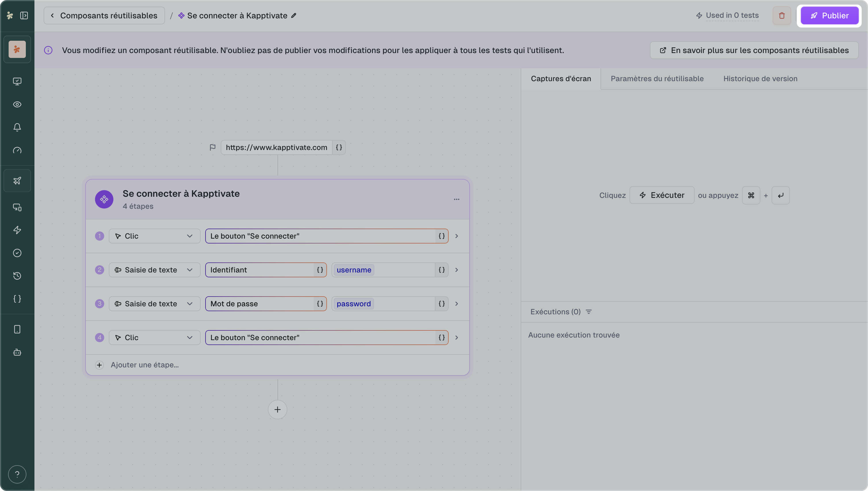Switch to Paramètres du réutilisable tab
Viewport: 868px width, 491px height.
pos(657,79)
